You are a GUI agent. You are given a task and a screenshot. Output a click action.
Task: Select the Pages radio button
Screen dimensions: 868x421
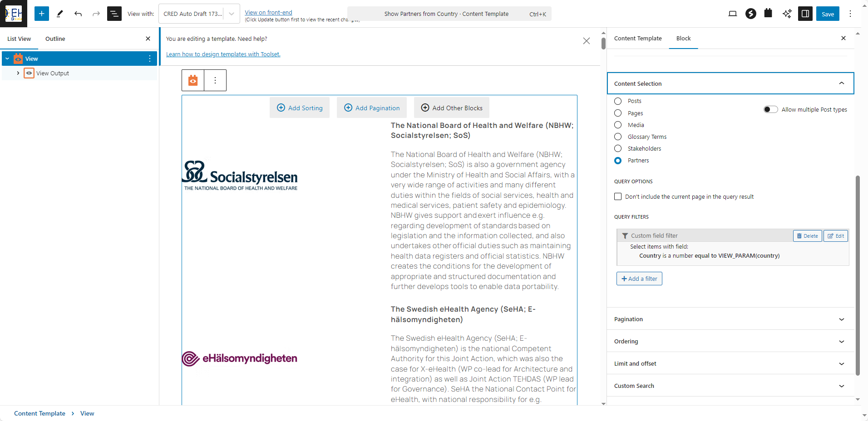pos(618,113)
